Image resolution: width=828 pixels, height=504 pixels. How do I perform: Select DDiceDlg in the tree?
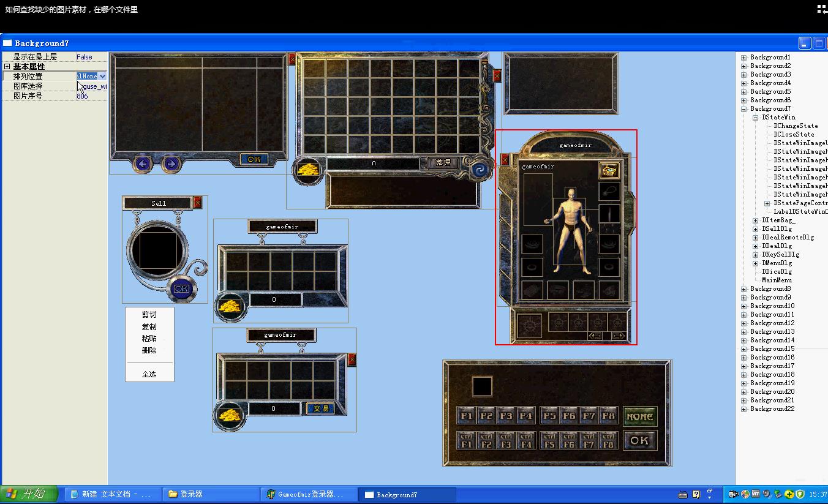[x=777, y=271]
